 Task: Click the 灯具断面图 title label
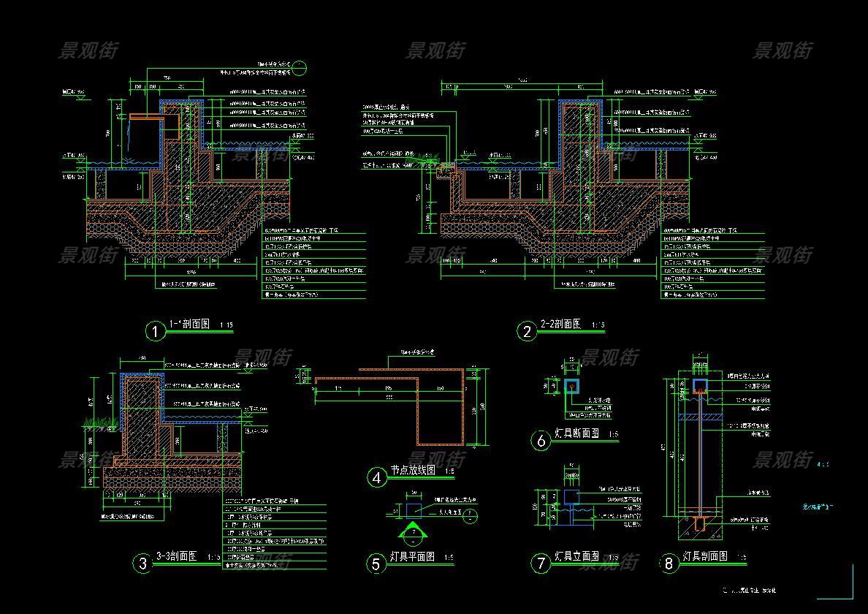(577, 433)
